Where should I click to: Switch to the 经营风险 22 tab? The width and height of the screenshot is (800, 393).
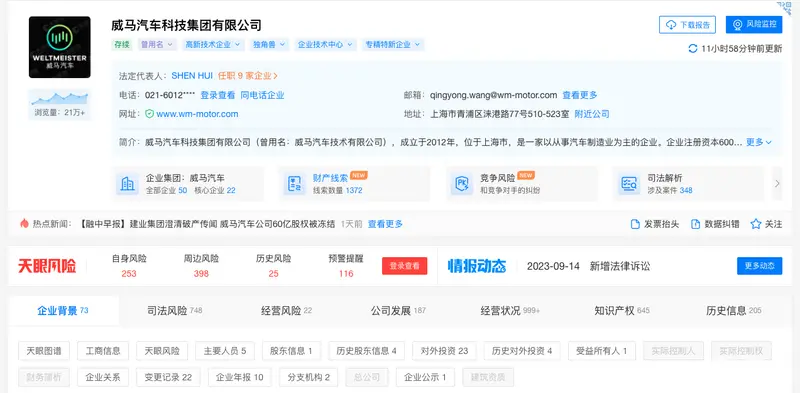click(x=286, y=310)
